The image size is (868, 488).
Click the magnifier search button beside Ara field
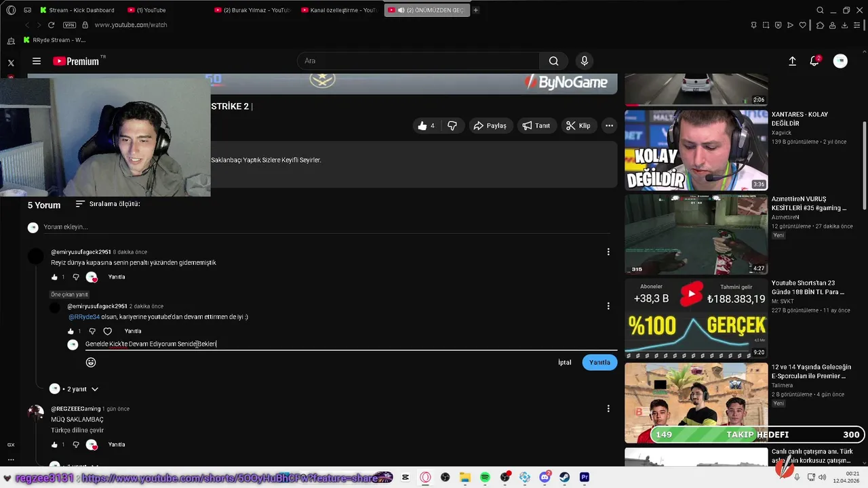tap(553, 61)
